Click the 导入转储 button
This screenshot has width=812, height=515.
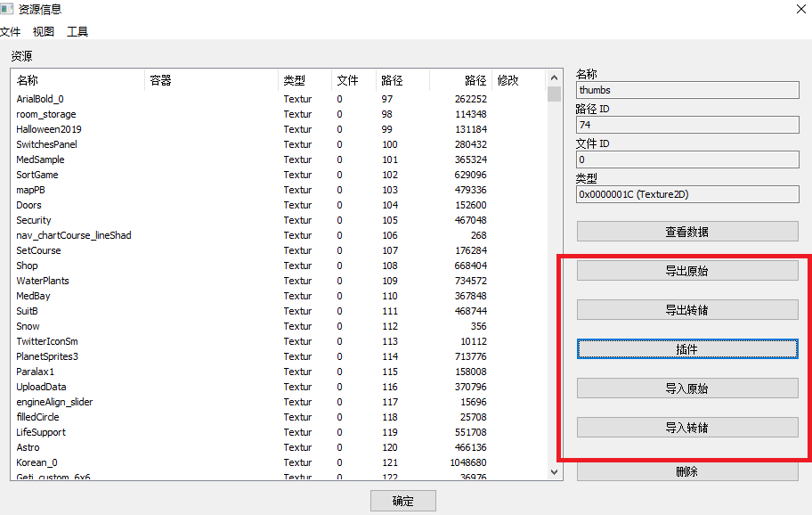[x=687, y=428]
